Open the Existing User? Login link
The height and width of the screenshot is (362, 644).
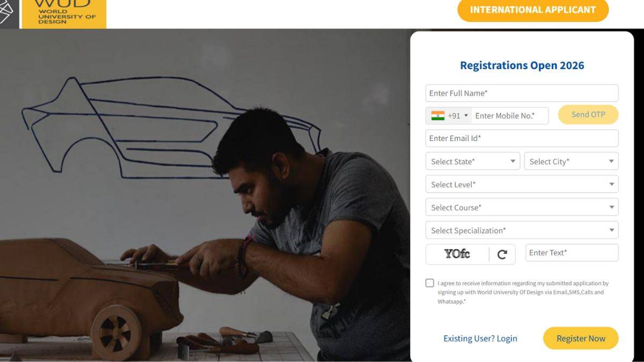pyautogui.click(x=480, y=338)
